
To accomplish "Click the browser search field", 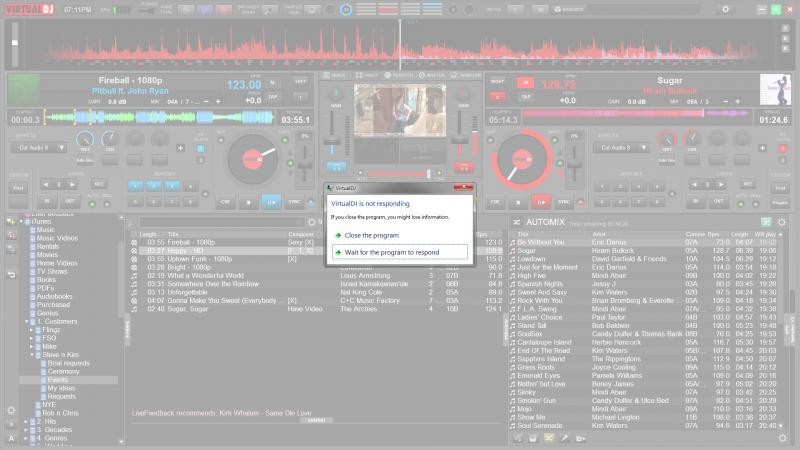I will tap(222, 222).
